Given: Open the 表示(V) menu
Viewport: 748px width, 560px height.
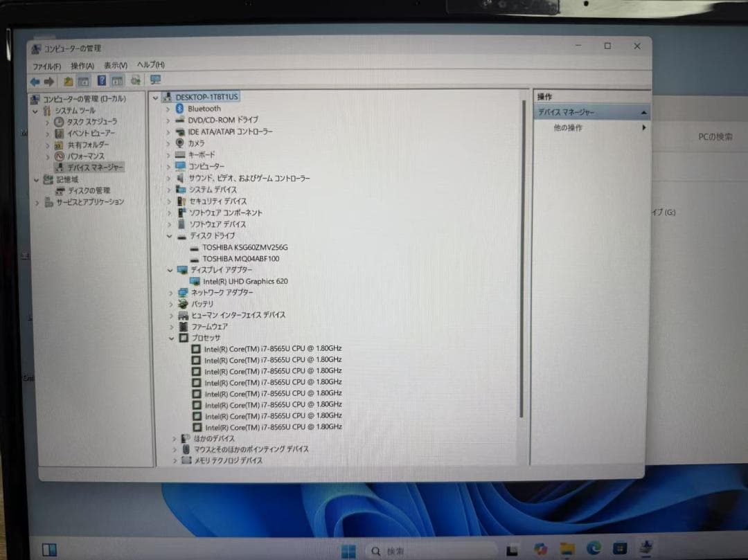Looking at the screenshot, I should 115,66.
